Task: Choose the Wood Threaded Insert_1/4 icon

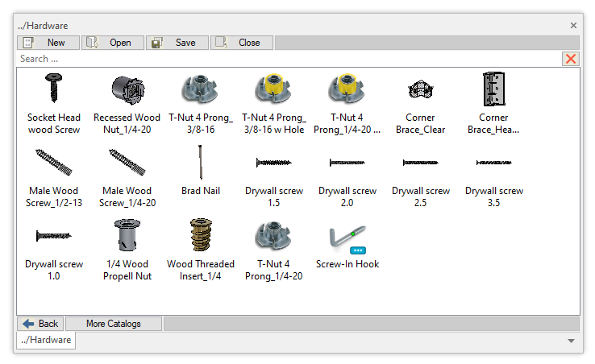Action: (200, 235)
